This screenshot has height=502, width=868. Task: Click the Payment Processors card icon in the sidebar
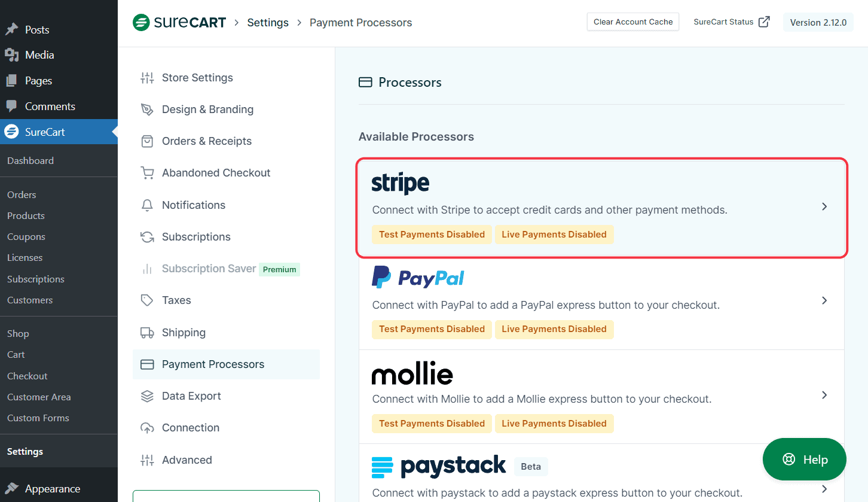click(147, 364)
